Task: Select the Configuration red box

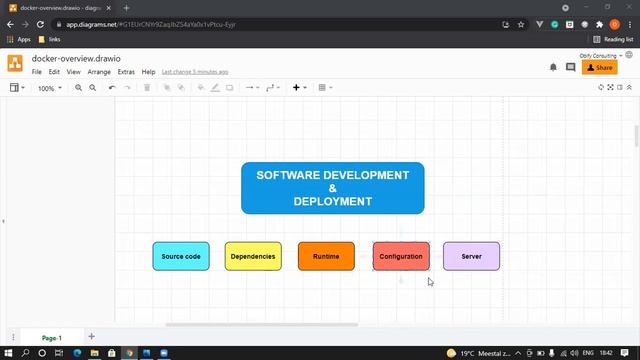Action: [x=401, y=256]
